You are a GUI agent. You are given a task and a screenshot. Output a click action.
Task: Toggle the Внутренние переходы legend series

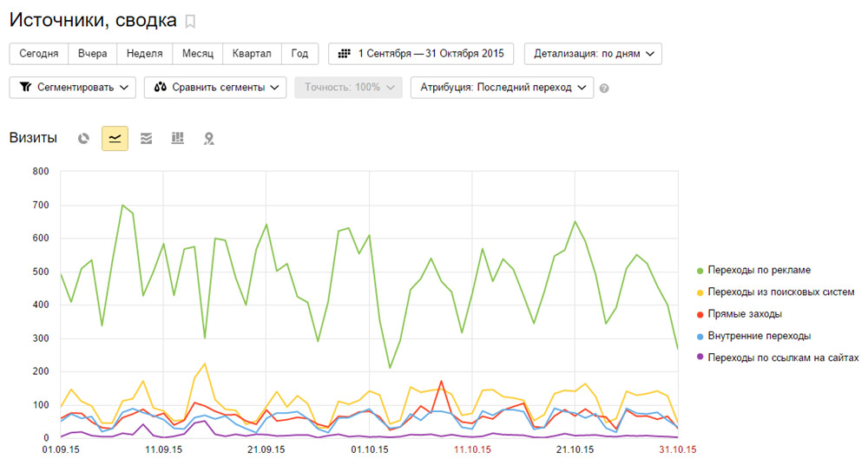click(757, 335)
